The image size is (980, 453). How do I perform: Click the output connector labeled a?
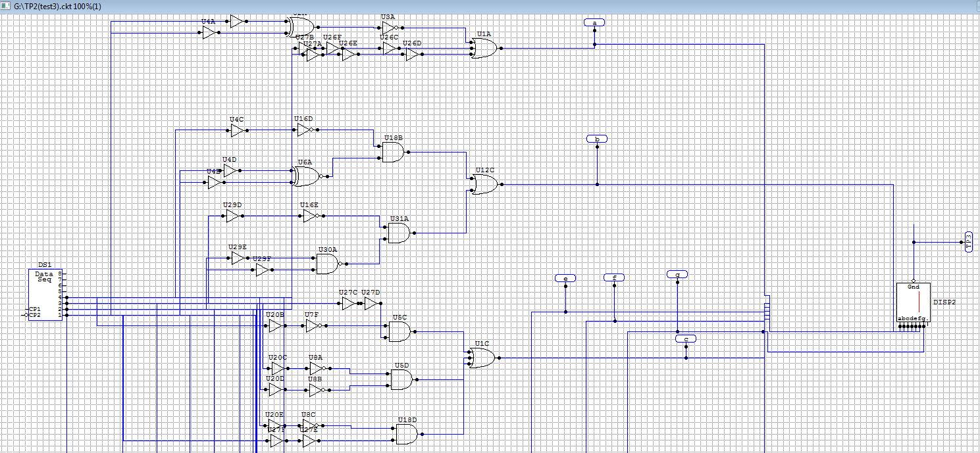[x=594, y=23]
